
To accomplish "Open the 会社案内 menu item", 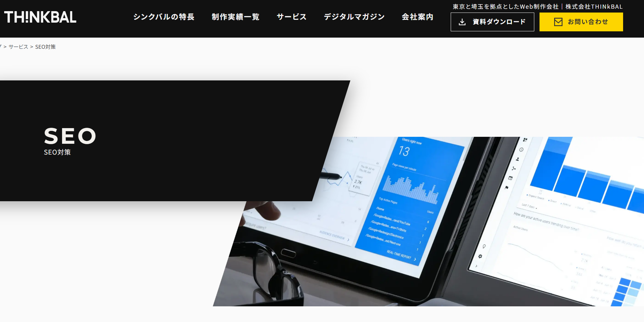I will point(417,17).
